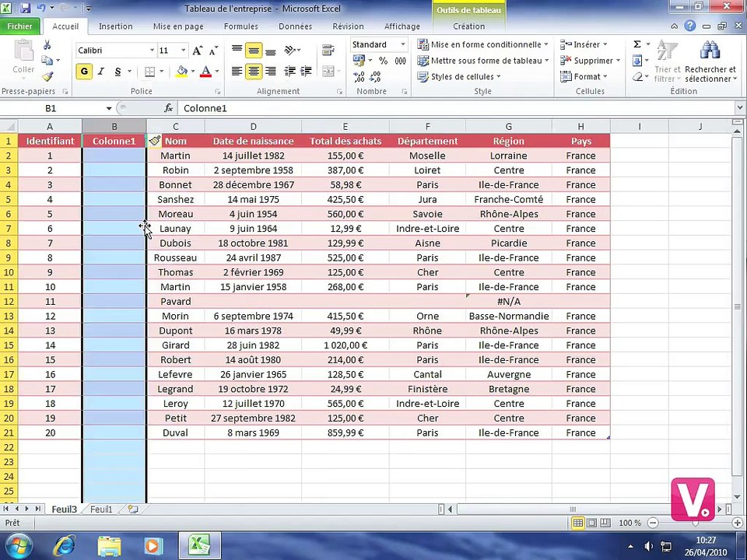
Task: Toggle bold G button
Action: click(x=84, y=72)
